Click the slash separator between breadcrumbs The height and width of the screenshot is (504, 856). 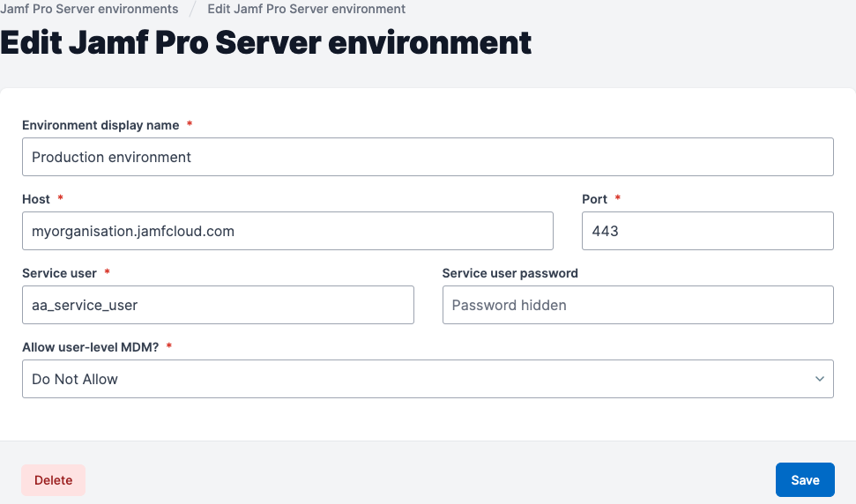click(x=193, y=9)
